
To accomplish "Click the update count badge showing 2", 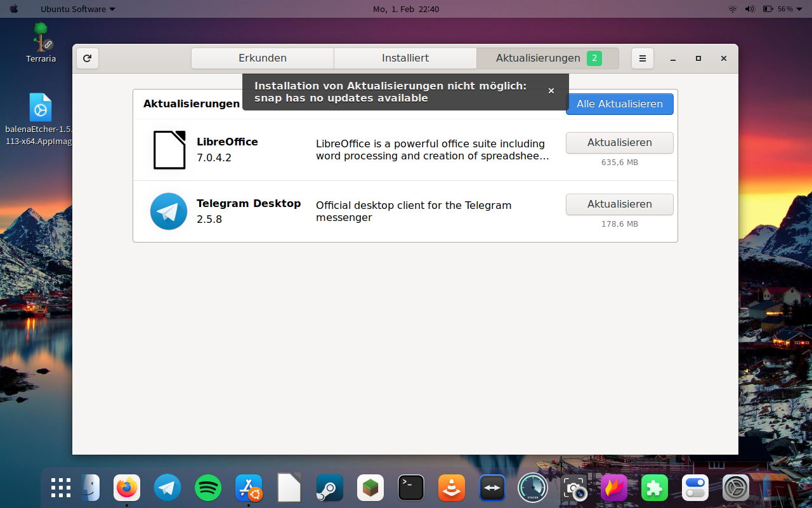I will tap(594, 58).
